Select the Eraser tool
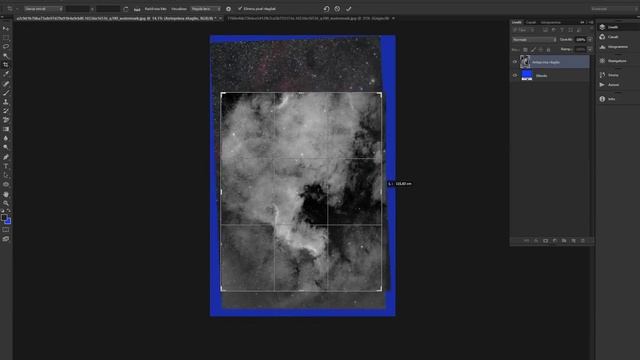 pyautogui.click(x=6, y=120)
